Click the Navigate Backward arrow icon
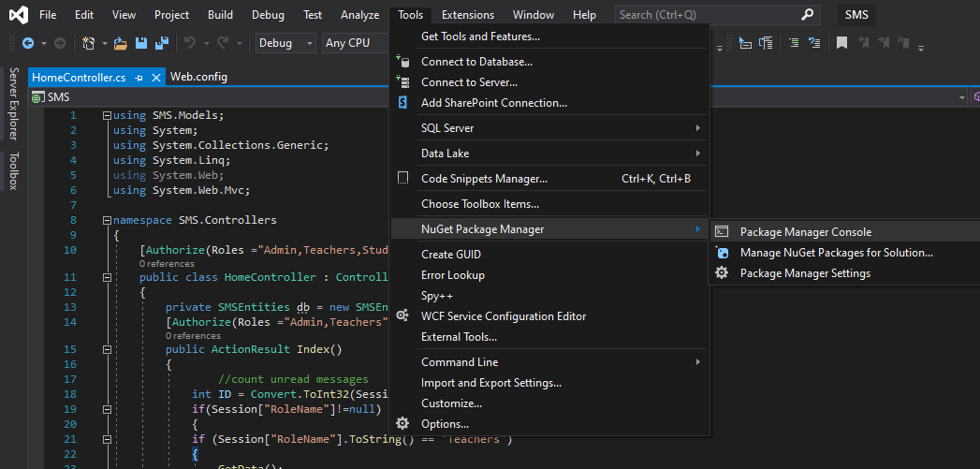 (27, 43)
